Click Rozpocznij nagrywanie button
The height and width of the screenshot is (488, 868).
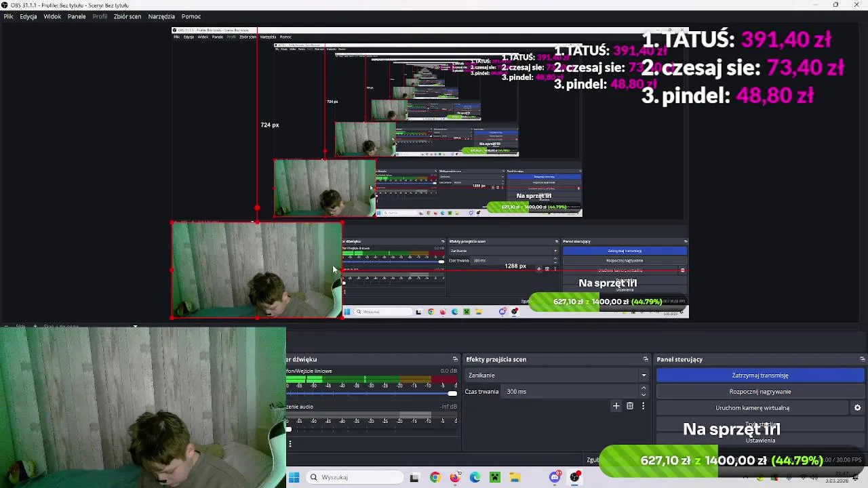760,392
